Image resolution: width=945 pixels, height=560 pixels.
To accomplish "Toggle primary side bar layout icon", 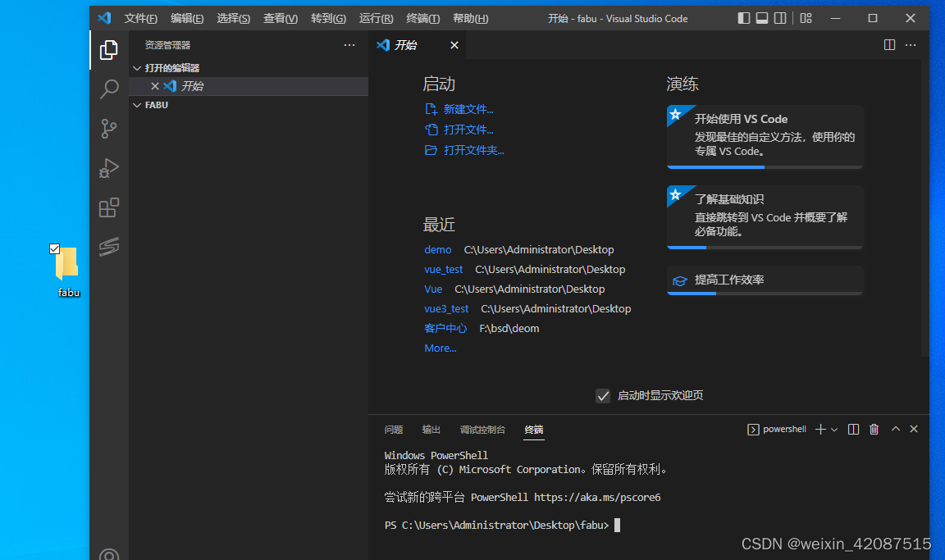I will coord(744,18).
